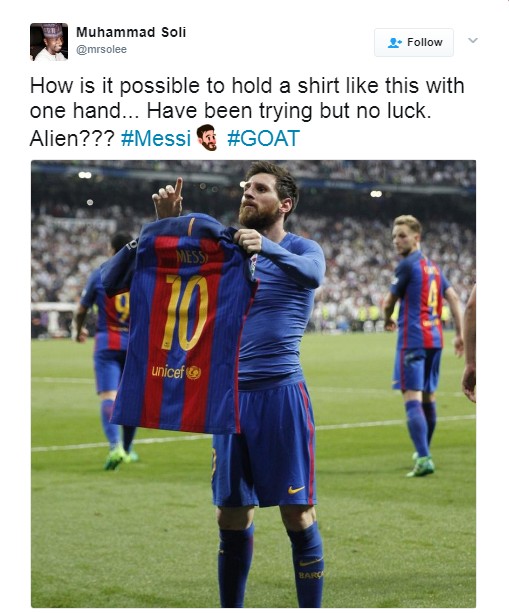Open Muhammad Soli's profile avatar picture

pos(49,42)
